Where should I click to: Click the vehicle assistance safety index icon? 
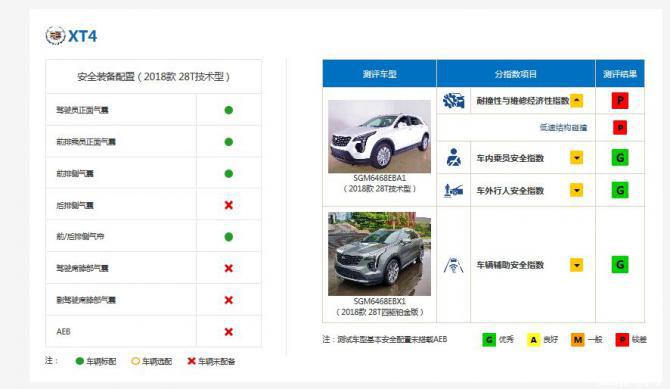453,265
